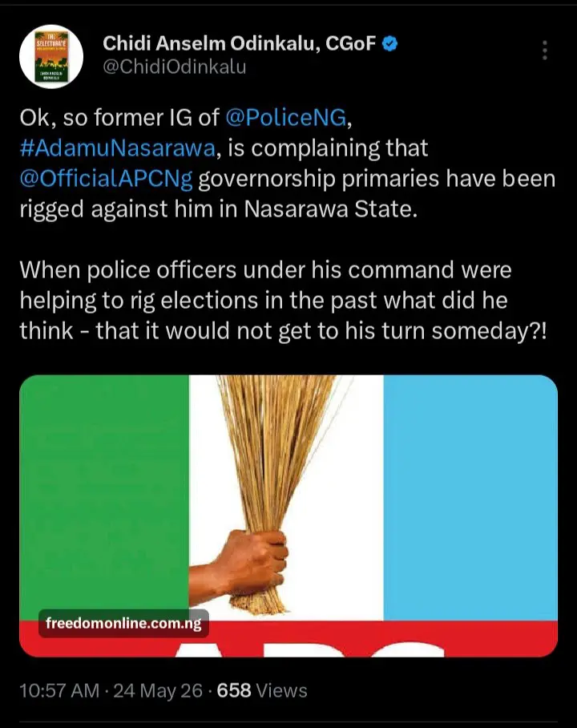577x728 pixels.
Task: Click the red banner at the image bottom
Action: point(288,638)
